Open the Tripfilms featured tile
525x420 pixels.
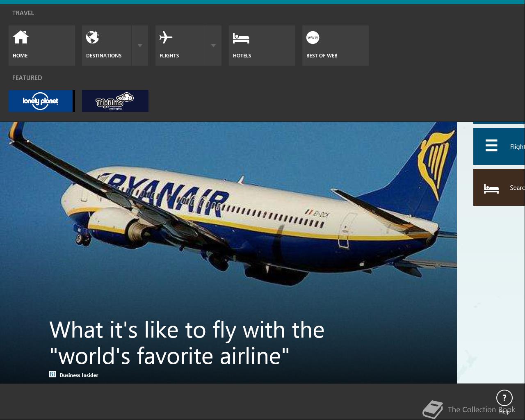point(115,101)
